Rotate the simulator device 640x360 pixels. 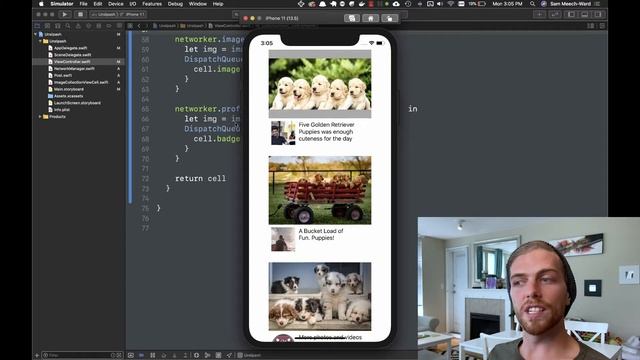390,18
